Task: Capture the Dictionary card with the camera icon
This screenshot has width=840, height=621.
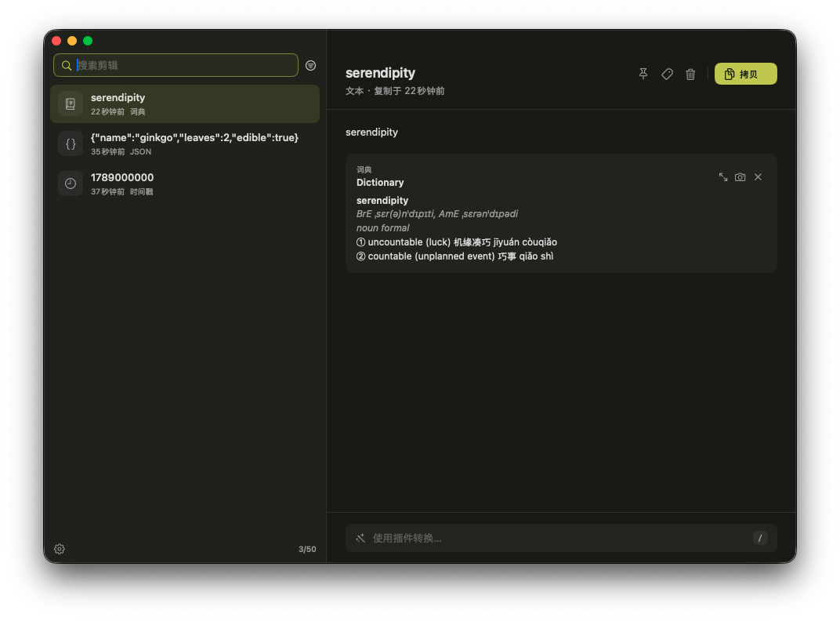Action: (740, 177)
